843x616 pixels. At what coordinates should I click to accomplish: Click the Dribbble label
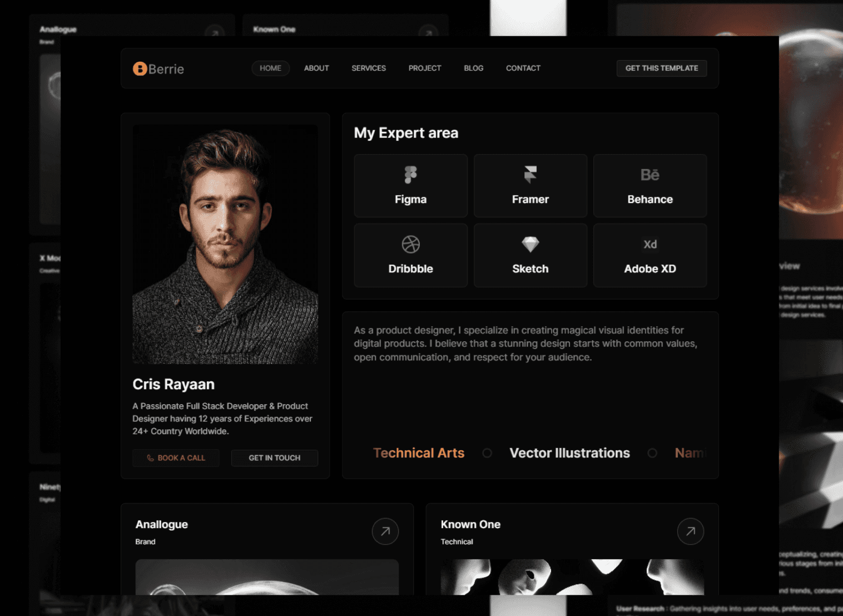(411, 269)
